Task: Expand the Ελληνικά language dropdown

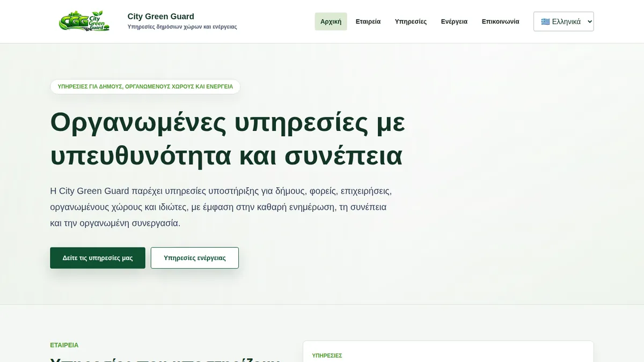Action: pos(563,21)
